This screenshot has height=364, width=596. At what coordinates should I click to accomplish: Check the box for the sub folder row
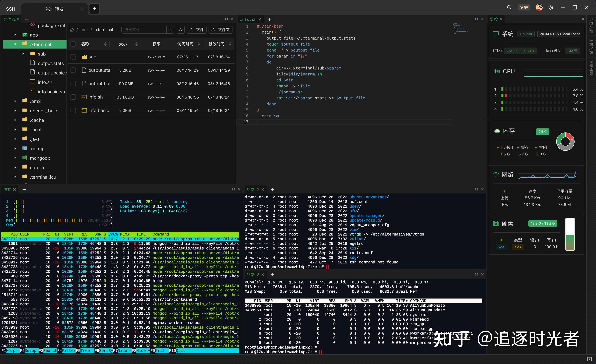(73, 57)
